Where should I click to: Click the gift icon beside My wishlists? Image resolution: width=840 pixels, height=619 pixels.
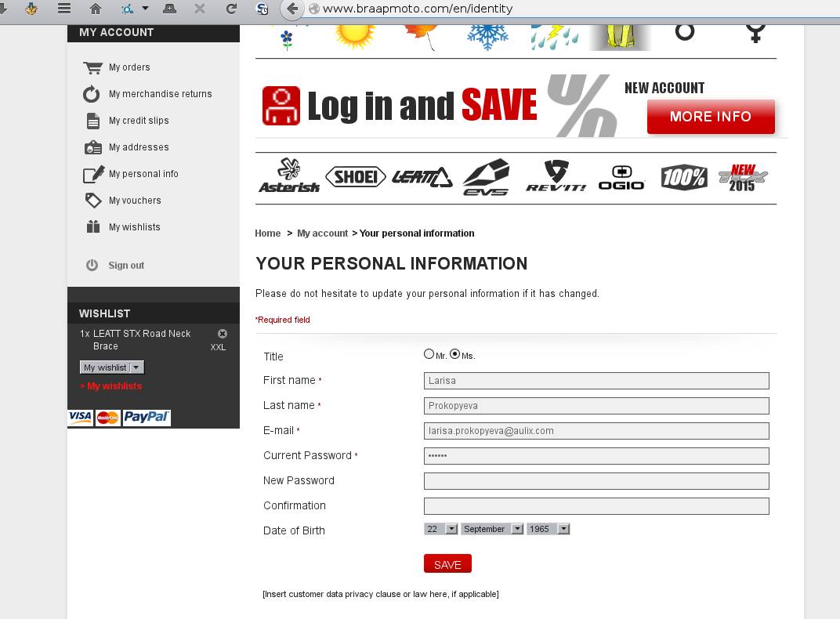click(93, 227)
